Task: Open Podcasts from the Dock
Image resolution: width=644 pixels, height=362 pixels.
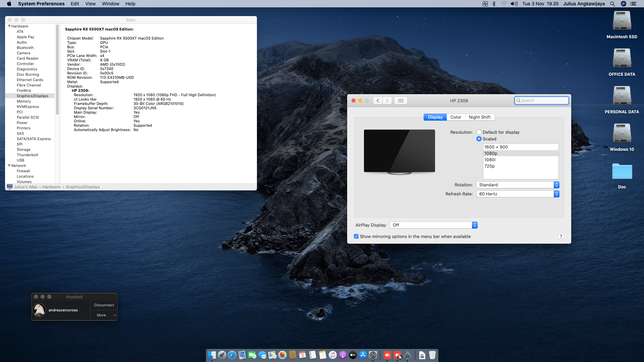Action: [x=343, y=355]
